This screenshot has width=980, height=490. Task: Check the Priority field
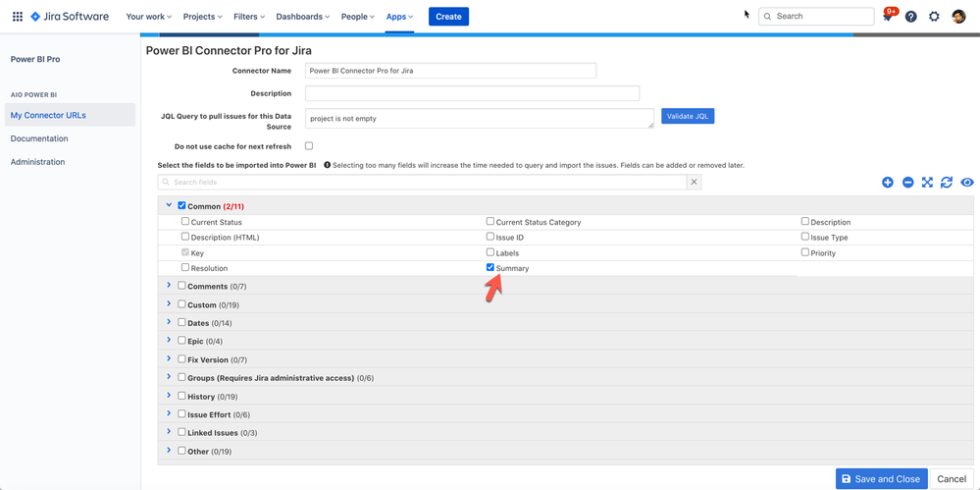point(805,252)
